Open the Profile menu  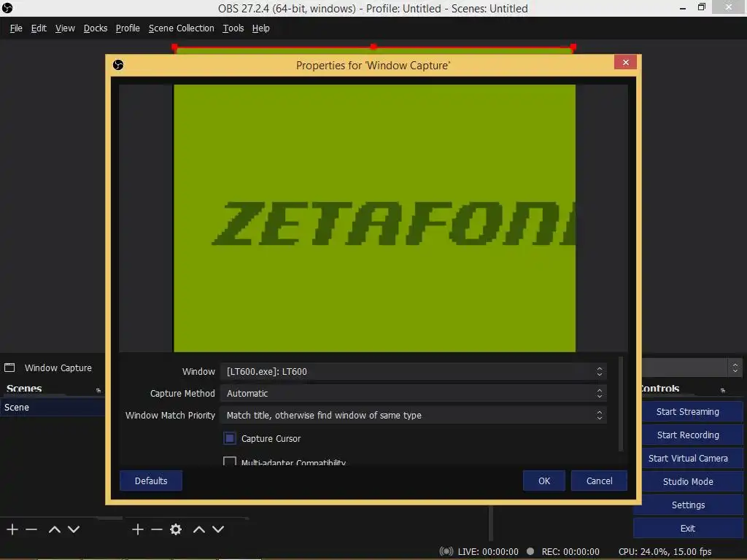click(128, 28)
